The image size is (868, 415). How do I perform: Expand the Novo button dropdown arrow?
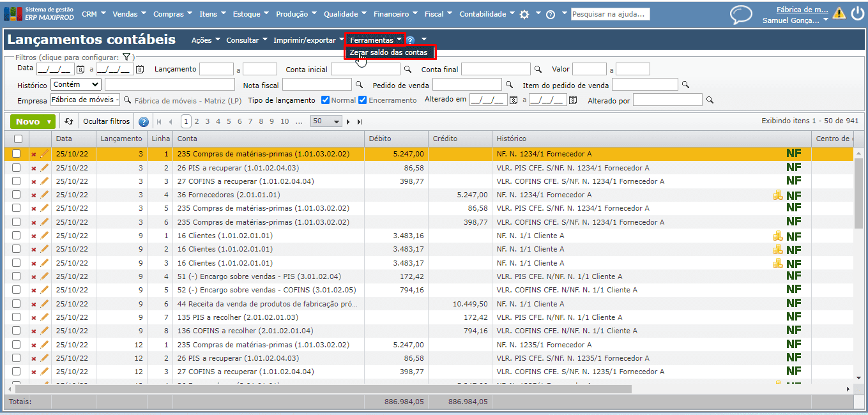49,121
